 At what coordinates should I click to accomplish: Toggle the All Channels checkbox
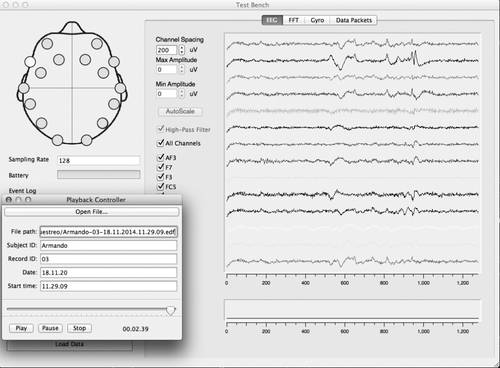click(x=160, y=143)
